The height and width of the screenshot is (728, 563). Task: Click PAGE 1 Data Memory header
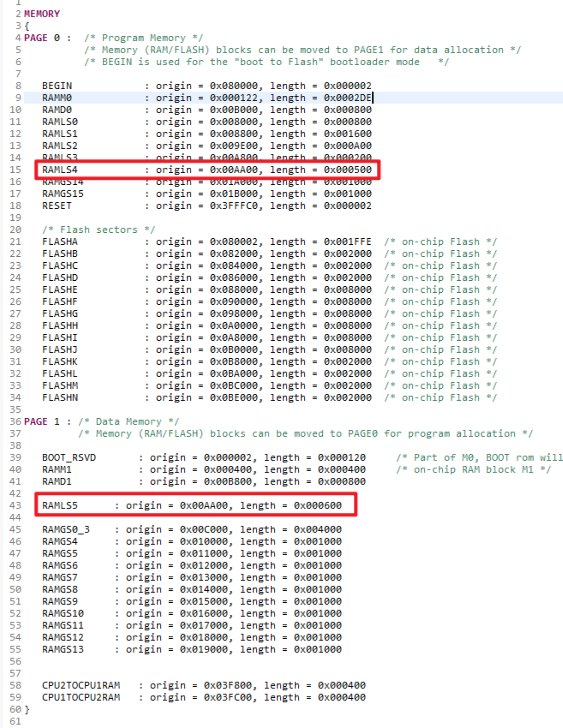click(x=101, y=421)
